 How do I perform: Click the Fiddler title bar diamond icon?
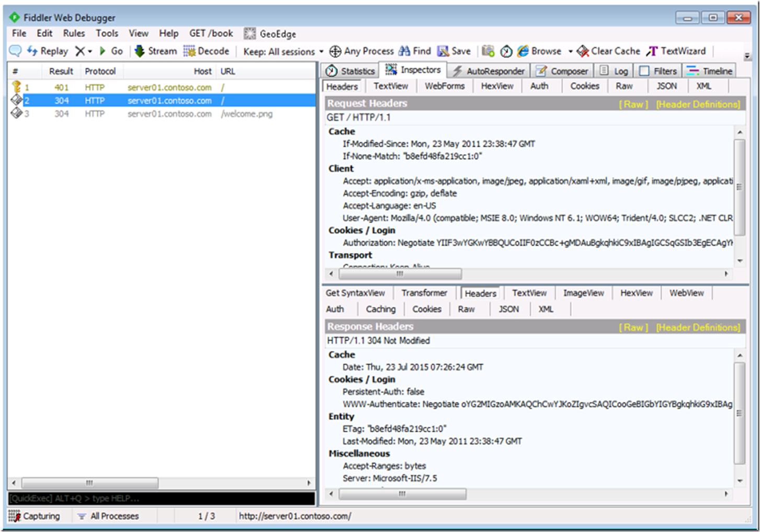(x=15, y=18)
